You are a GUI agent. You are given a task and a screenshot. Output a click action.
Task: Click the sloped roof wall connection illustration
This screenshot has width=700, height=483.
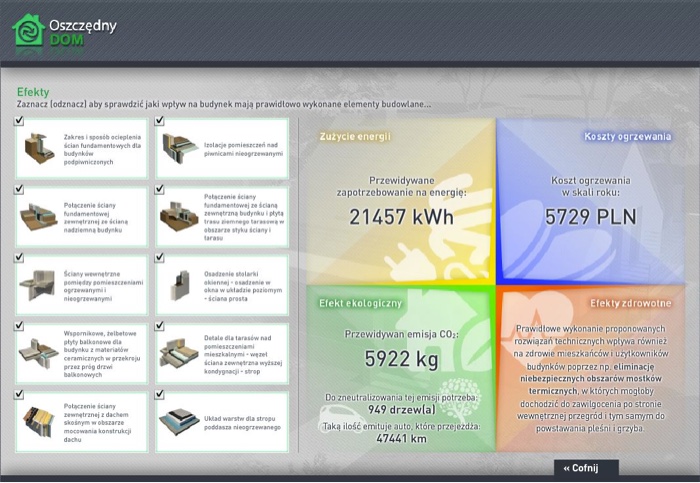tap(39, 422)
